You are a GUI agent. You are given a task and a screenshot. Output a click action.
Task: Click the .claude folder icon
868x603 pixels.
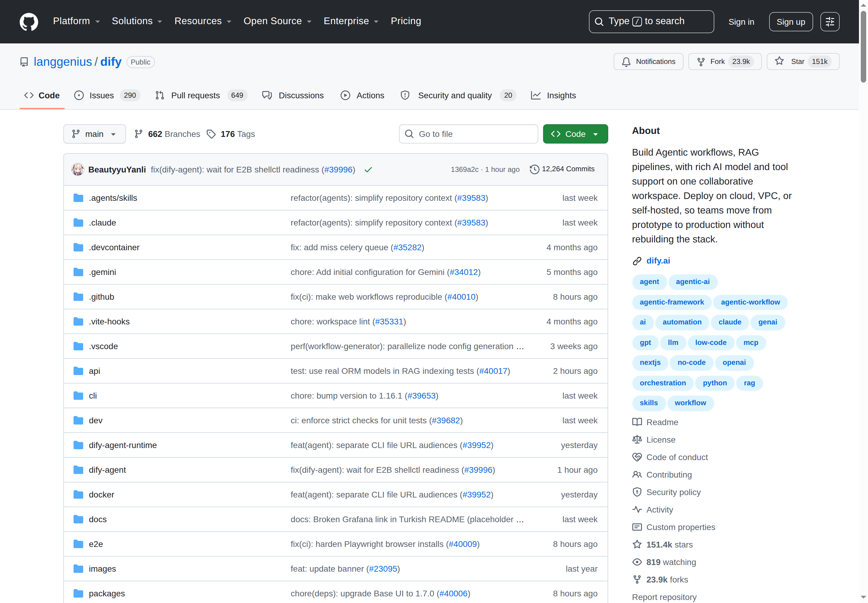click(78, 223)
